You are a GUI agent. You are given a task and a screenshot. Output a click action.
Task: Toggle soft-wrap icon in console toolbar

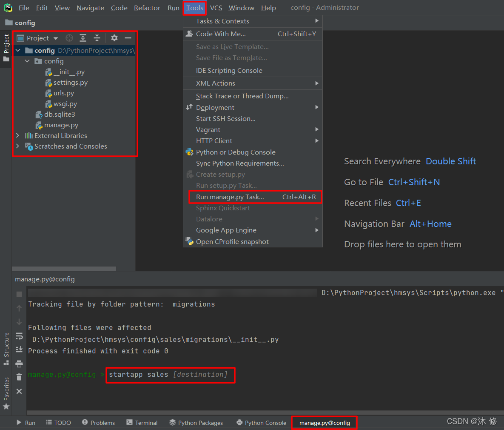pyautogui.click(x=19, y=336)
